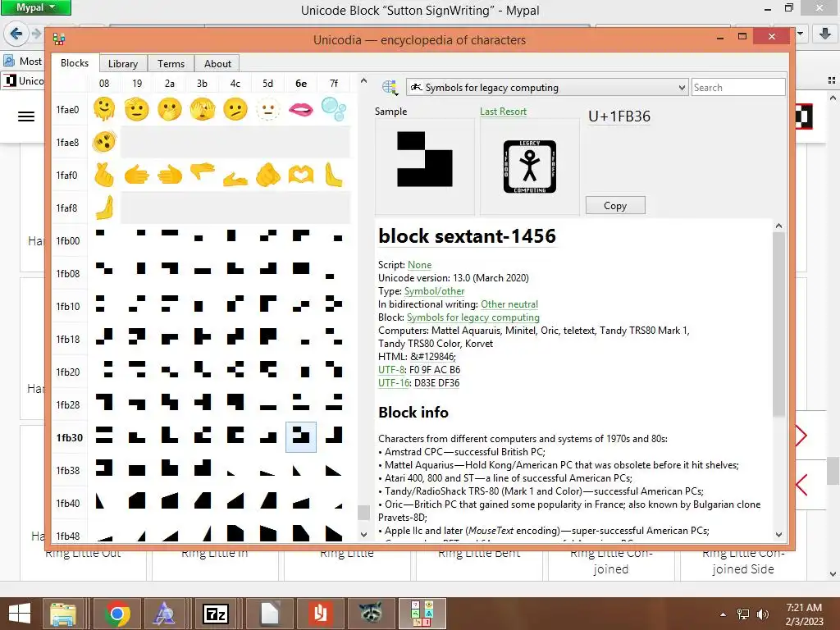Open the Script None link
The height and width of the screenshot is (630, 840).
click(419, 265)
